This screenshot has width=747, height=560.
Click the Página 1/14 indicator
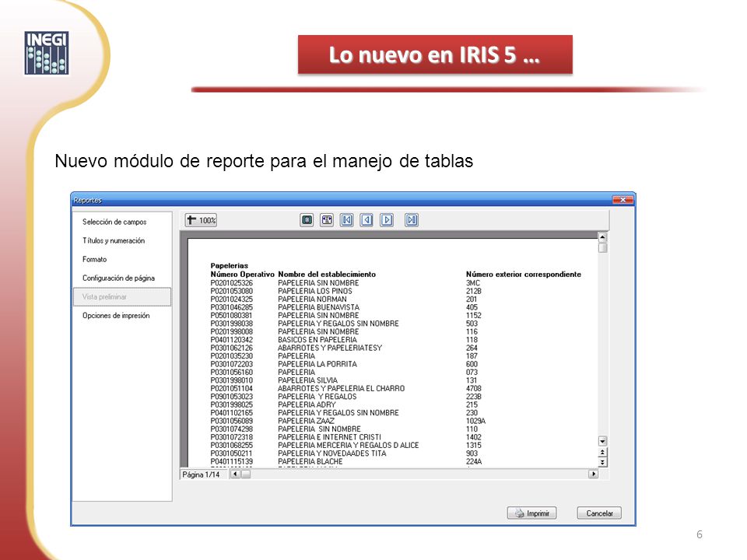point(201,474)
